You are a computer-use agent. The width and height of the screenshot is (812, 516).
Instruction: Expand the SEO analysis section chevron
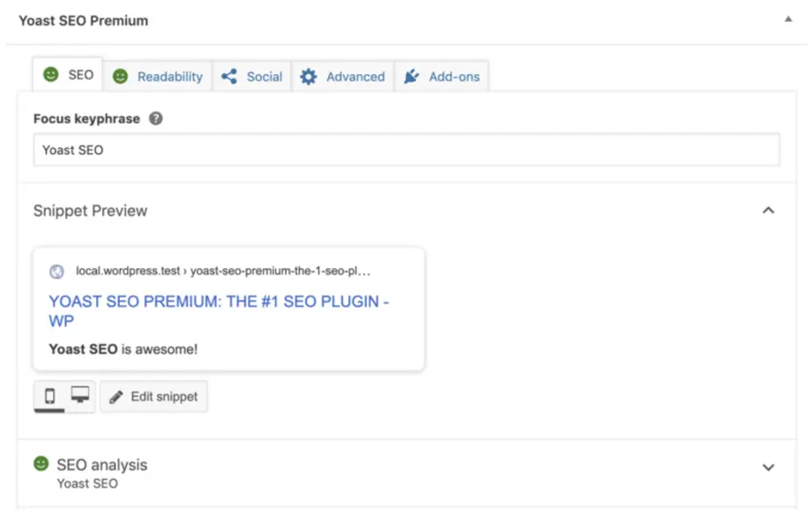[769, 467]
